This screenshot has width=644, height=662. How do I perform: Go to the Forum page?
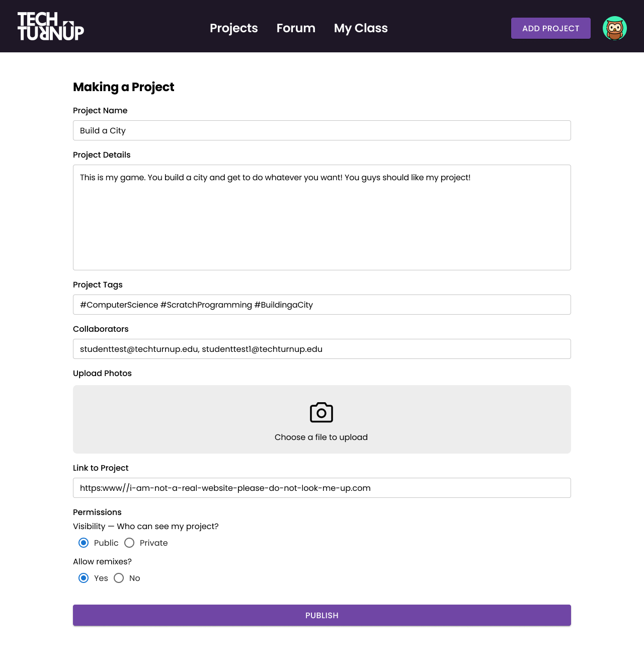coord(296,28)
